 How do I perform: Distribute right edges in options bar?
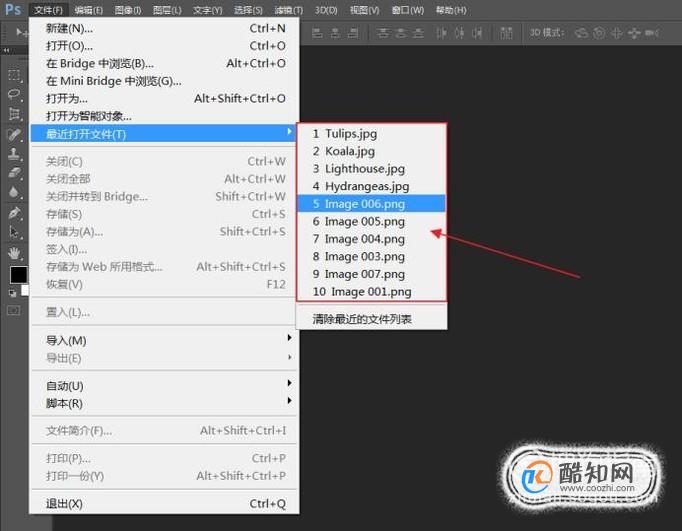tap(477, 33)
